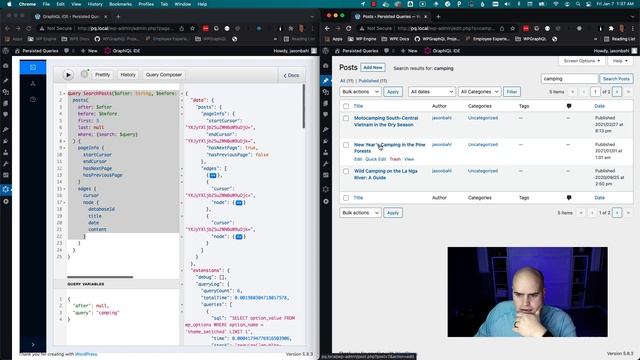640x360 pixels.
Task: Expand first collapsed node in JSON response
Action: 239,202
